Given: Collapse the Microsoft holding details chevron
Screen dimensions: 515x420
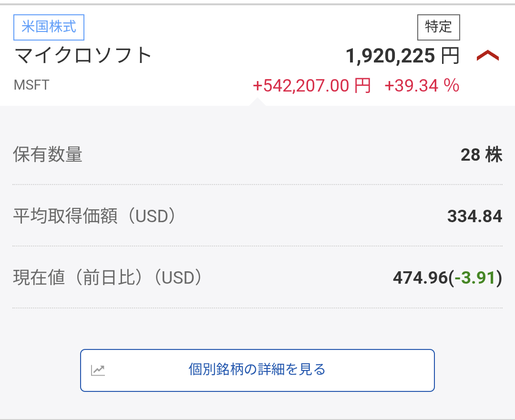Looking at the screenshot, I should coord(487,56).
